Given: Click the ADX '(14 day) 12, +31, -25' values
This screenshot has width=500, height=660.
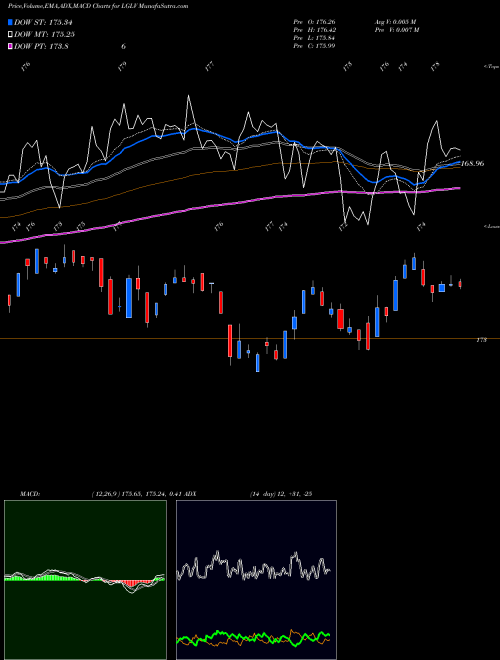Looking at the screenshot, I should coord(281,494).
